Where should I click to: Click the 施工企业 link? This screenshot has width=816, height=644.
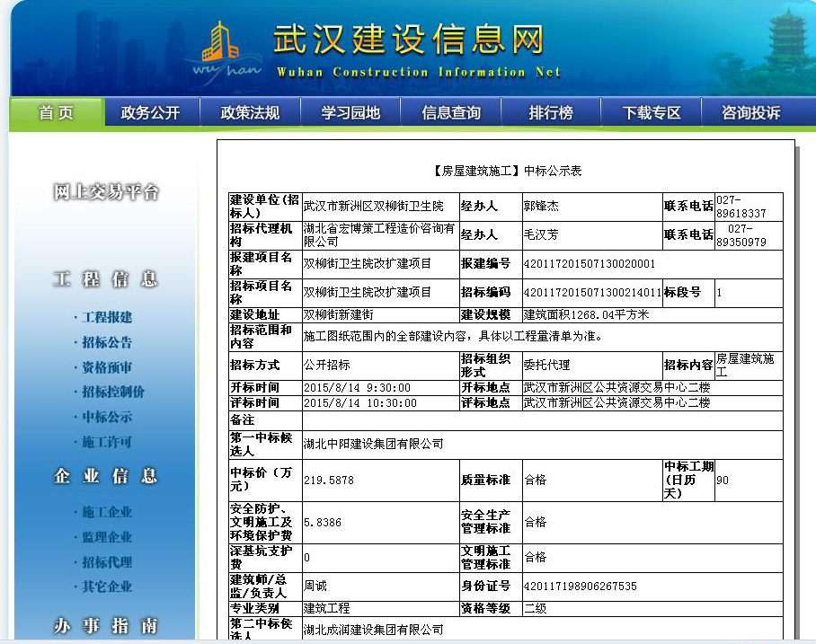[107, 512]
